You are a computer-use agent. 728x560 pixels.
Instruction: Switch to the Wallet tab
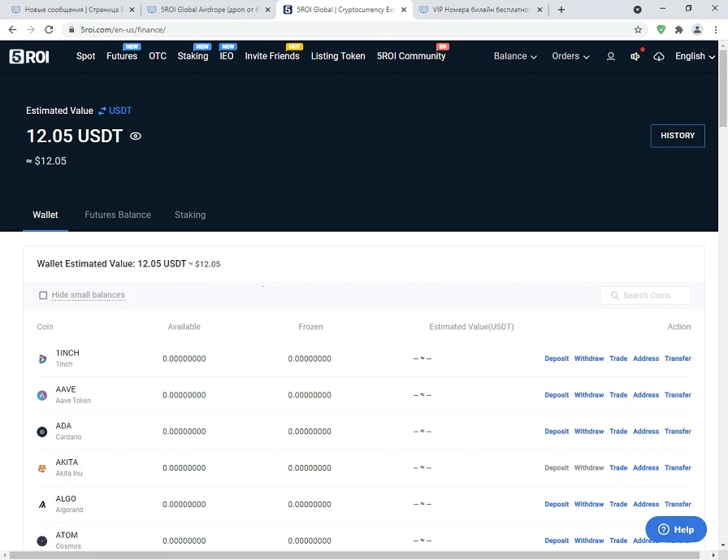point(45,215)
